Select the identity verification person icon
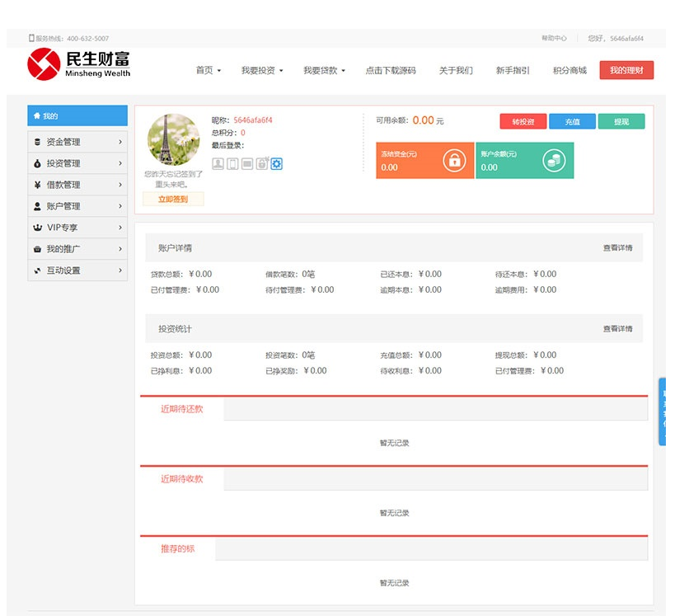The width and height of the screenshot is (675, 616). click(217, 163)
